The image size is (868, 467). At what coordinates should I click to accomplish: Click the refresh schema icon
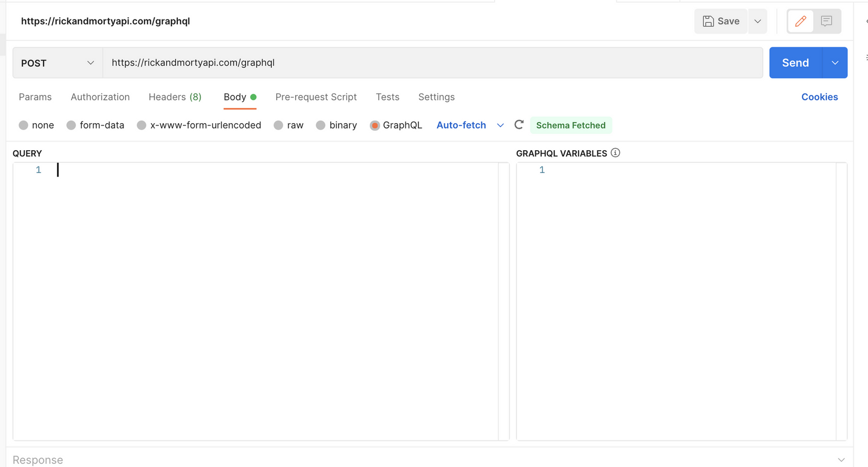[x=519, y=125]
